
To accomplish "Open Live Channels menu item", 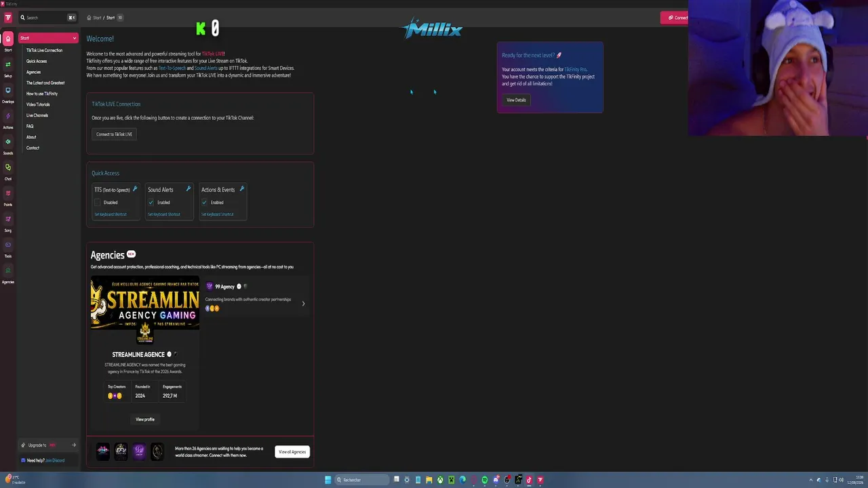I will click(x=37, y=115).
